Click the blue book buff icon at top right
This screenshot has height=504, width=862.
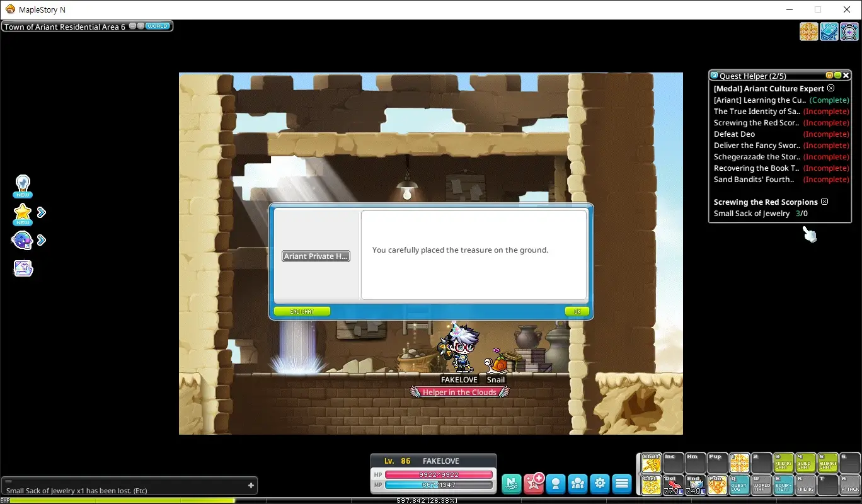[x=829, y=31]
